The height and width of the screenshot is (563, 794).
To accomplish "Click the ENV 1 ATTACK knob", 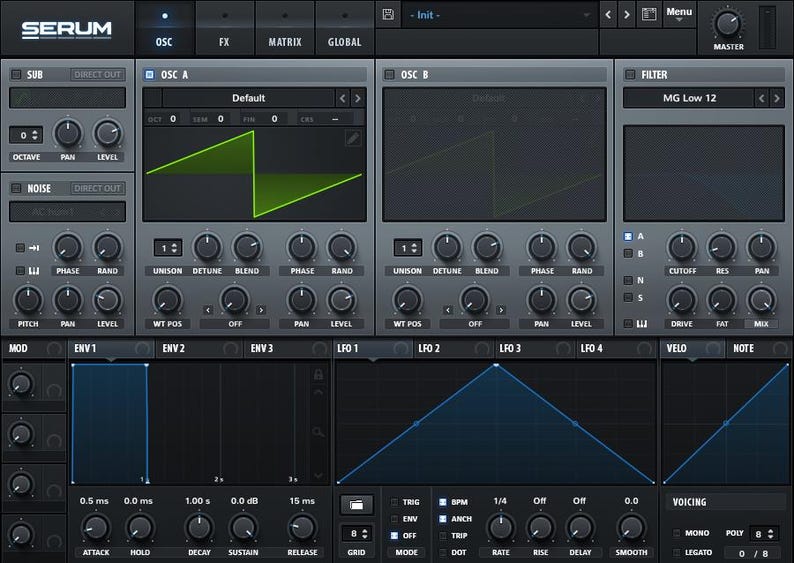I will 96,528.
